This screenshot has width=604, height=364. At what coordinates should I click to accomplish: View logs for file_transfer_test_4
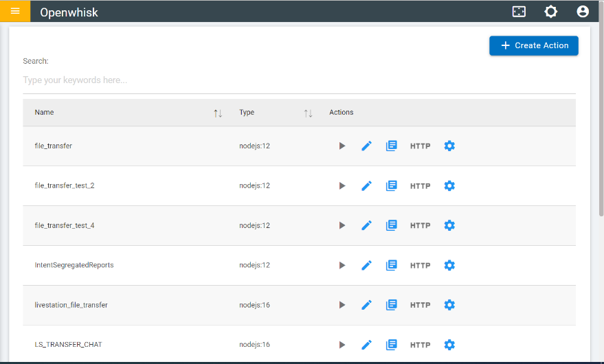[392, 225]
